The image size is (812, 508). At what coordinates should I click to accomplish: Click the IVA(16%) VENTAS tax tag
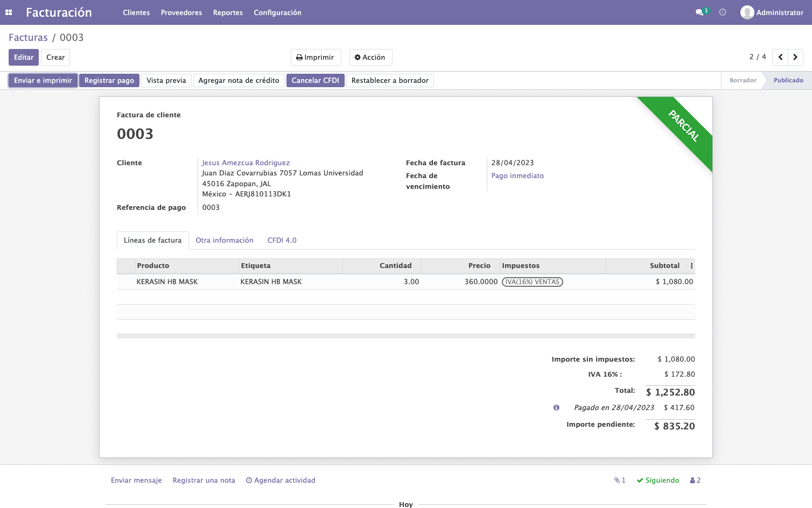533,282
